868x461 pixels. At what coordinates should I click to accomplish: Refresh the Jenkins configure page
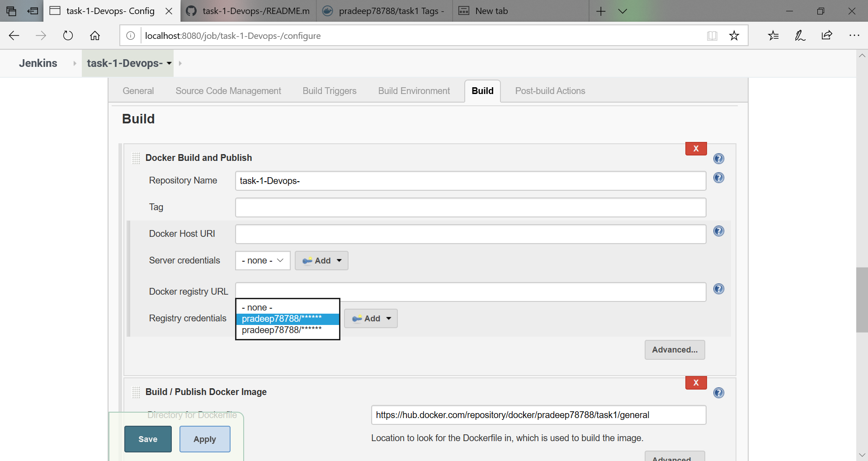pos(68,36)
